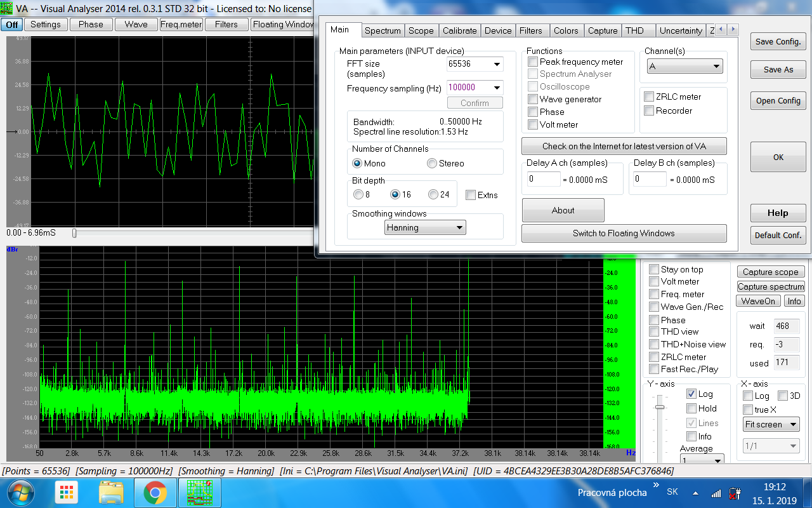Click the Chrome taskbar icon
The width and height of the screenshot is (812, 508).
click(155, 493)
